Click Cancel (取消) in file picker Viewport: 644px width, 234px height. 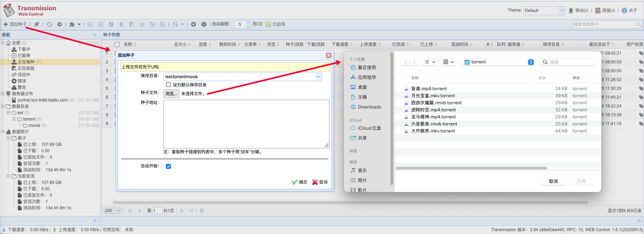coord(553,181)
